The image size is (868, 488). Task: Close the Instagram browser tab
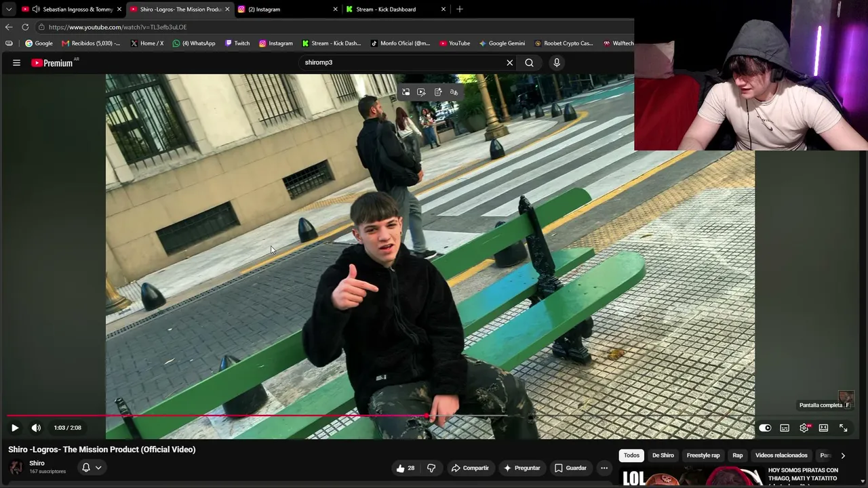click(335, 9)
